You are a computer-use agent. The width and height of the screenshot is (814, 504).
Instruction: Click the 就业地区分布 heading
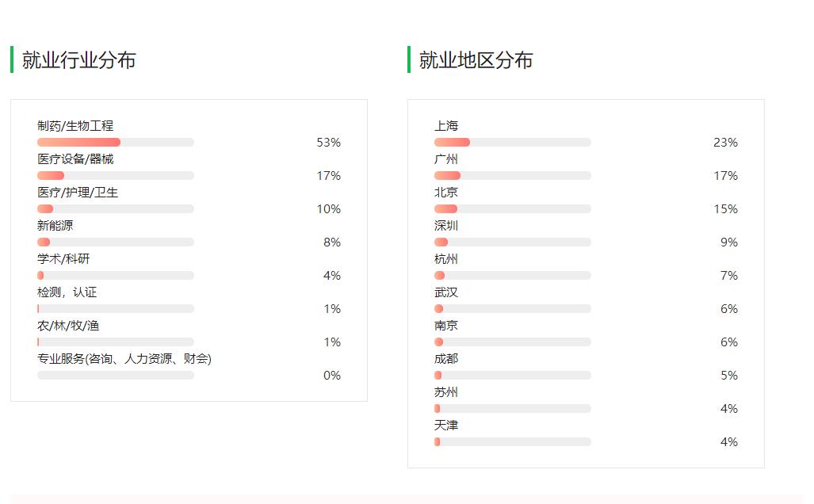[x=476, y=60]
